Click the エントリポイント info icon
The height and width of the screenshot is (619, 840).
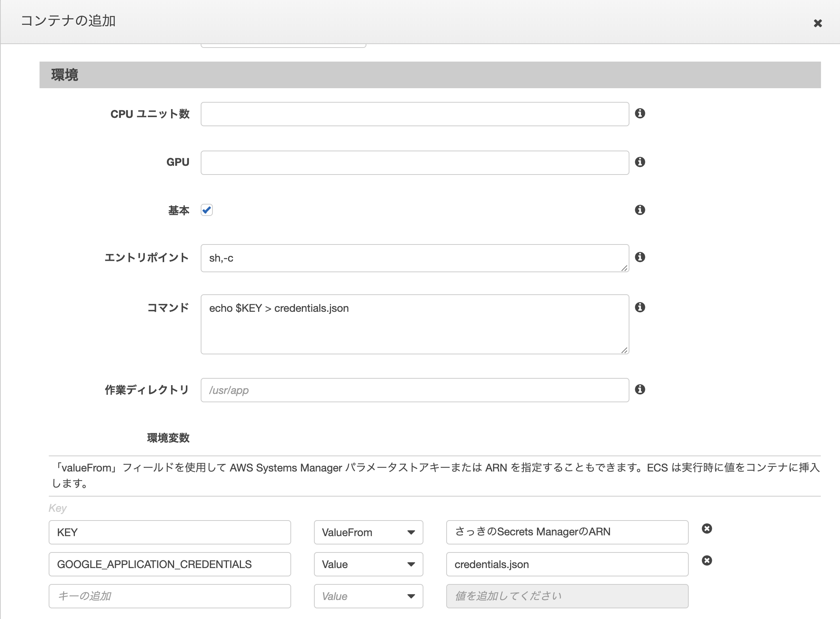[x=640, y=257]
